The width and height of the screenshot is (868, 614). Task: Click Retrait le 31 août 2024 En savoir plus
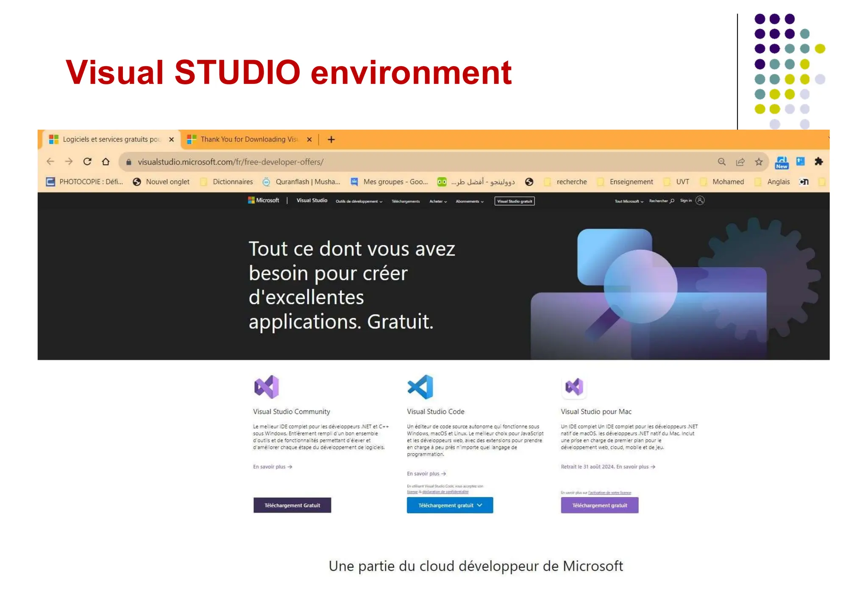tap(608, 467)
